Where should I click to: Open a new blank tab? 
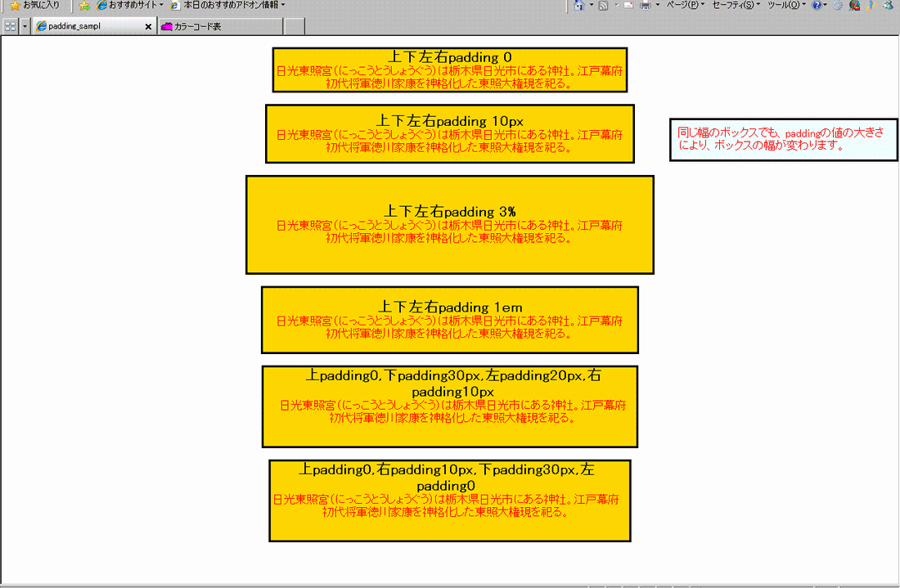(295, 26)
